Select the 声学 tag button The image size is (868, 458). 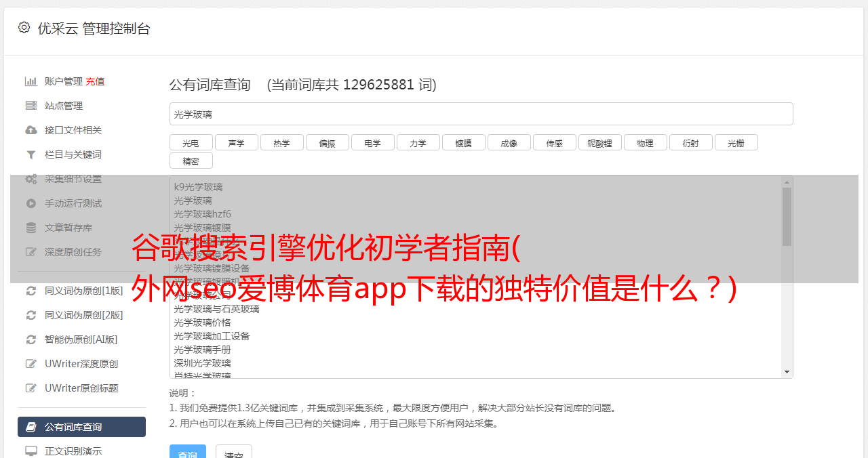(237, 142)
